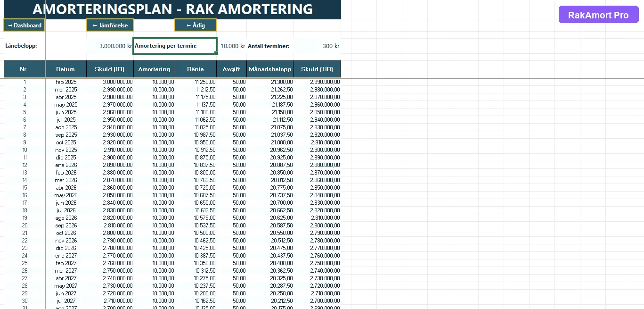Select the monthly amount 21.000,00
644x309 pixels.
pyautogui.click(x=270, y=142)
